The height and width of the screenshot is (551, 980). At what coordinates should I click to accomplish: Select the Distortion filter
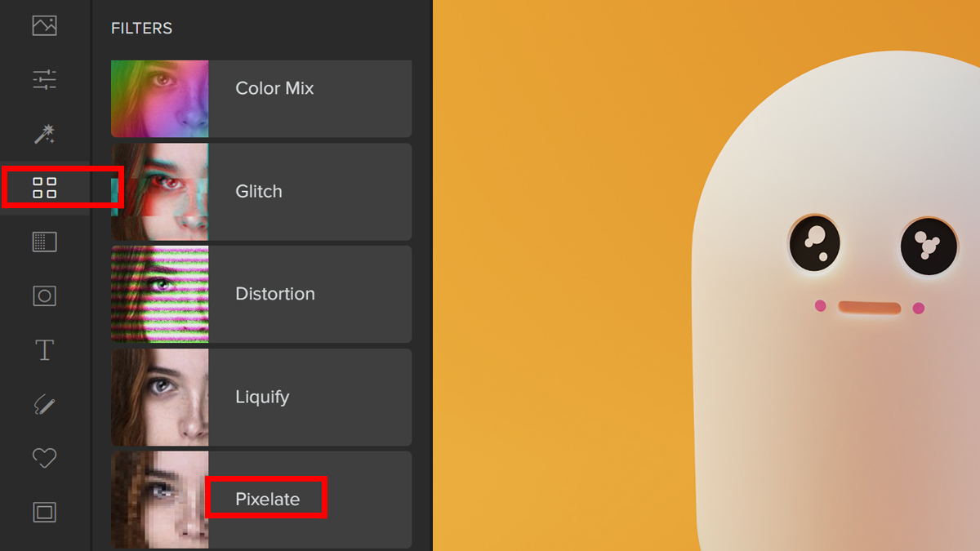(274, 294)
